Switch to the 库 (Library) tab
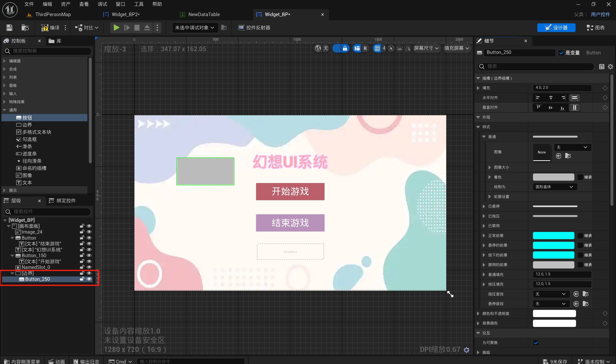Image resolution: width=616 pixels, height=364 pixels. tap(55, 41)
